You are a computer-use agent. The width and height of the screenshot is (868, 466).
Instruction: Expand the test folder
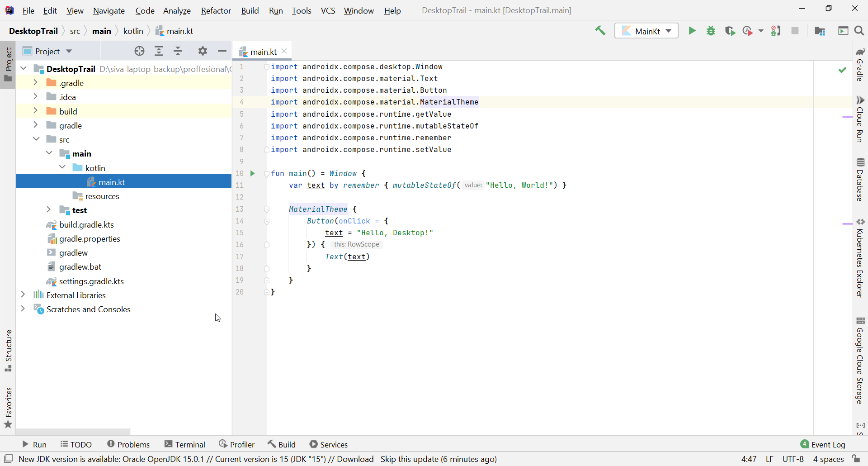[x=48, y=210]
